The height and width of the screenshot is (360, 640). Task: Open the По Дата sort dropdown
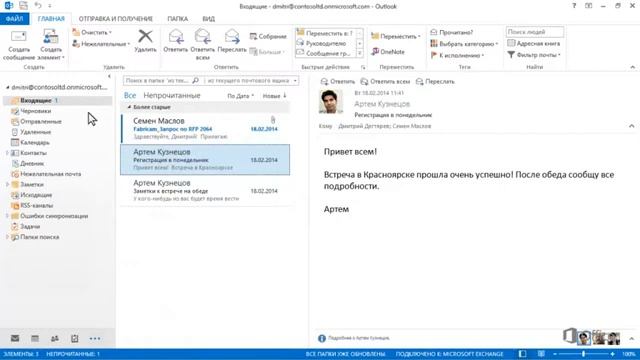coord(240,96)
